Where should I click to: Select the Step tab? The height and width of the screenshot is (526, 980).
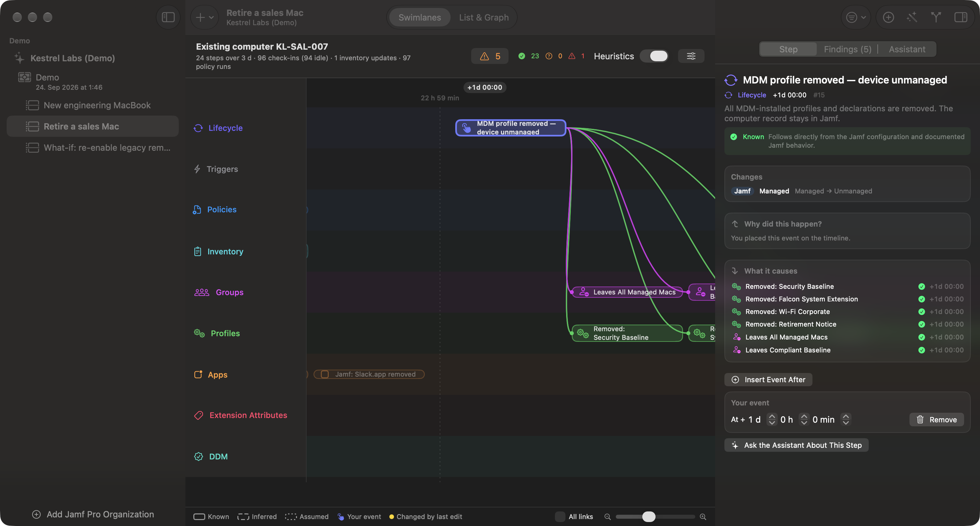coord(788,49)
